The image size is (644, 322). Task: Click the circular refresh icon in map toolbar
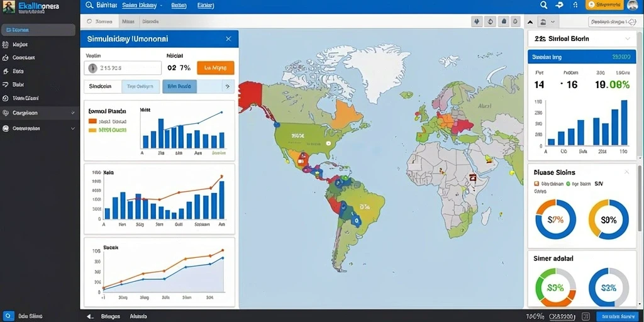[489, 22]
